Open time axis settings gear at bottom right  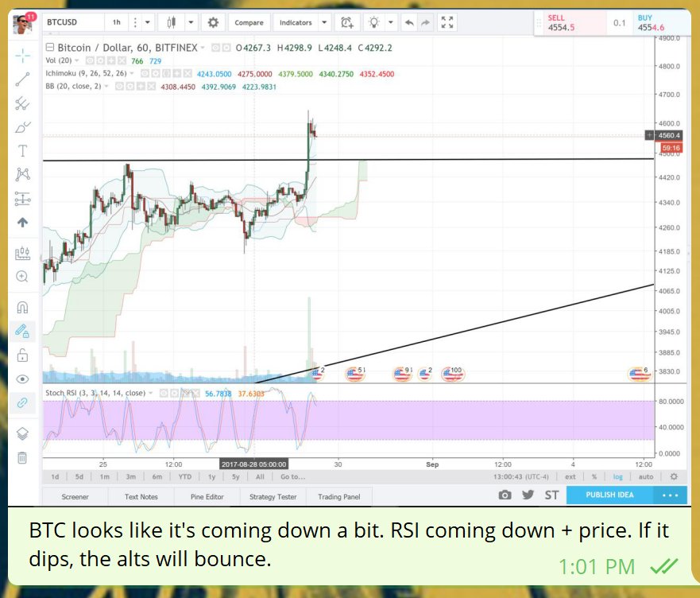[x=674, y=476]
